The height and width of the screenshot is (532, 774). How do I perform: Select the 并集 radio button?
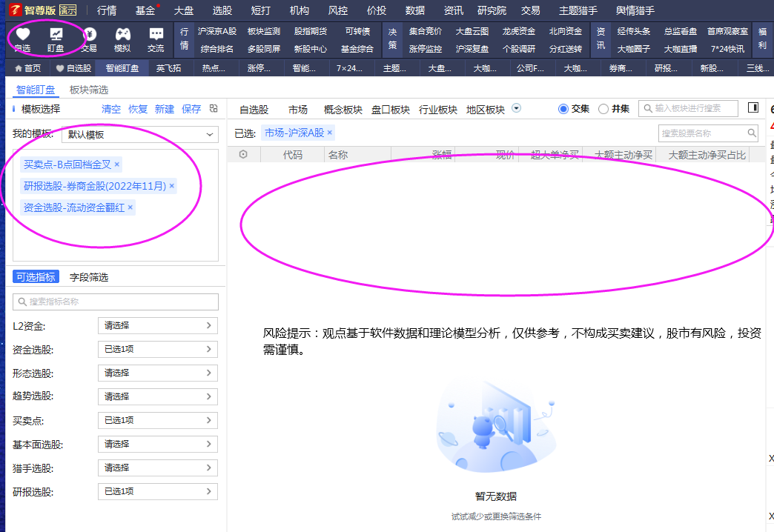[603, 109]
